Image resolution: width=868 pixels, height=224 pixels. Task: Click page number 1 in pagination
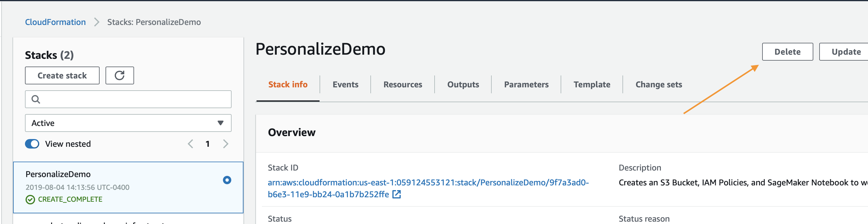click(207, 144)
